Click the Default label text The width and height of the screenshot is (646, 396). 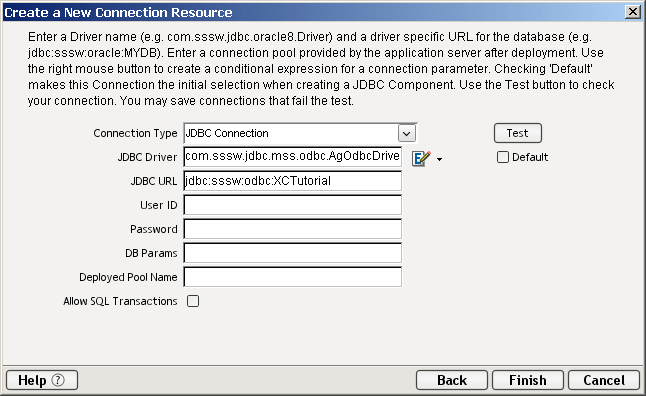point(530,157)
